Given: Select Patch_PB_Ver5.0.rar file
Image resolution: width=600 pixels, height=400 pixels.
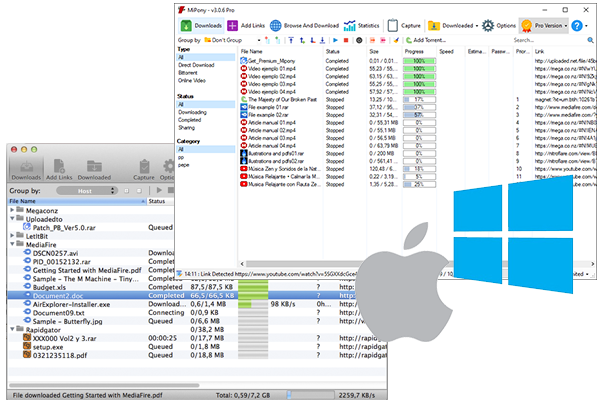Looking at the screenshot, I should tap(64, 227).
